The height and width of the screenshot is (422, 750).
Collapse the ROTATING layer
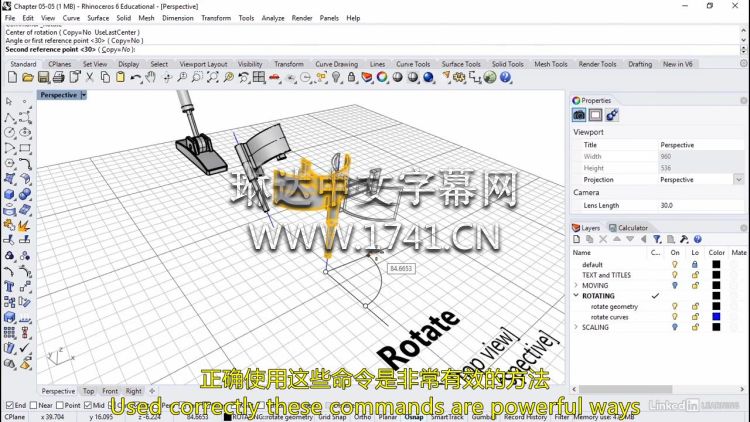point(576,296)
